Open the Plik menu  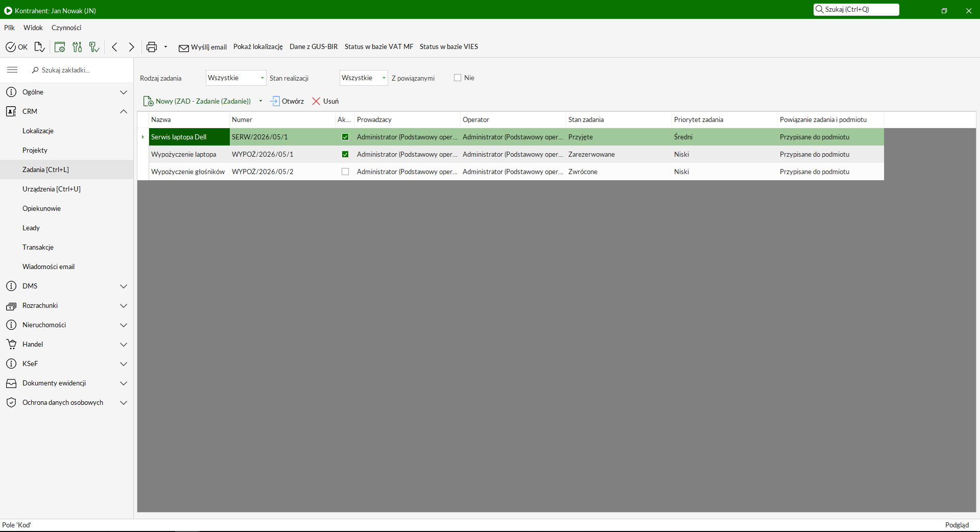point(10,28)
